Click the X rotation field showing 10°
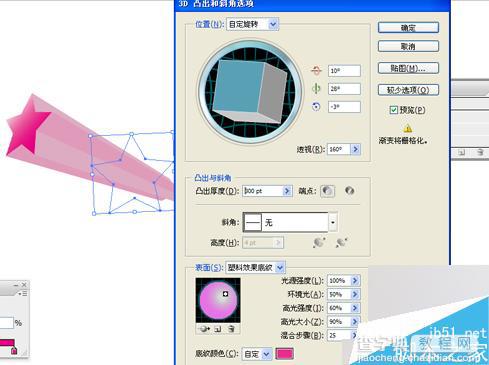Viewport: 489px width, 365px height. 344,71
